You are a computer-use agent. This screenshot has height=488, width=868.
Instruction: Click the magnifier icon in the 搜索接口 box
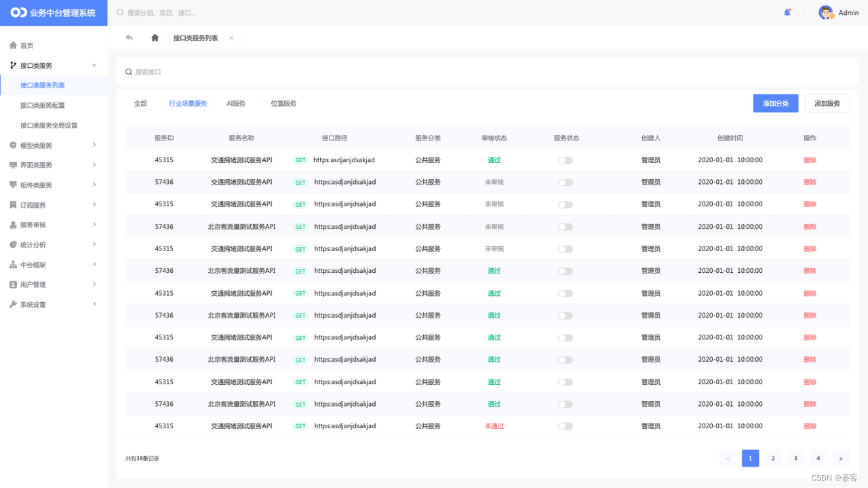[129, 72]
